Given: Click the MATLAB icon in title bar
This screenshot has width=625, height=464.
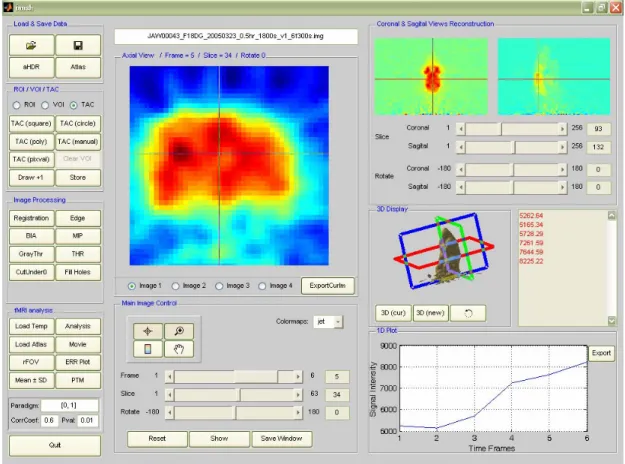Looking at the screenshot, I should click(x=8, y=7).
